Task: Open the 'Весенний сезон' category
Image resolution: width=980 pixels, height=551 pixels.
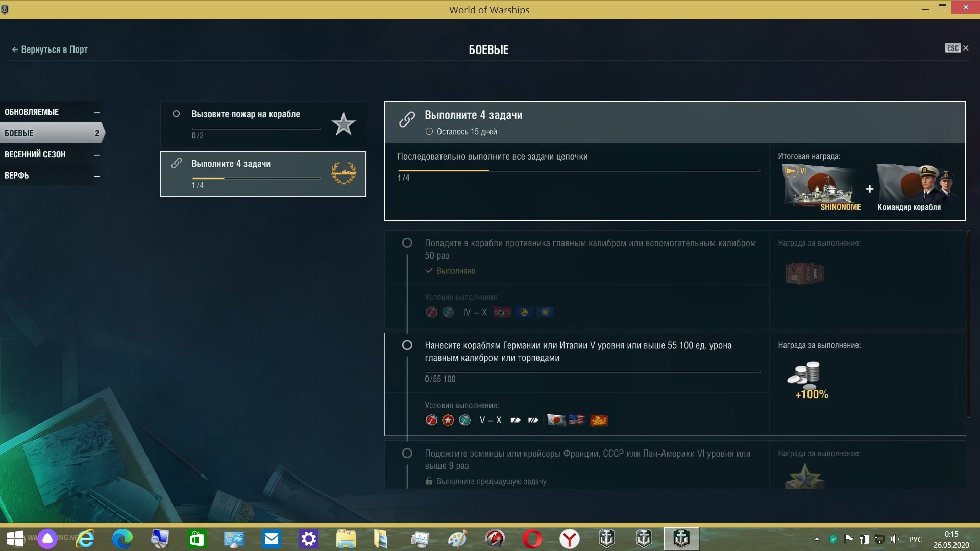Action: pyautogui.click(x=52, y=154)
